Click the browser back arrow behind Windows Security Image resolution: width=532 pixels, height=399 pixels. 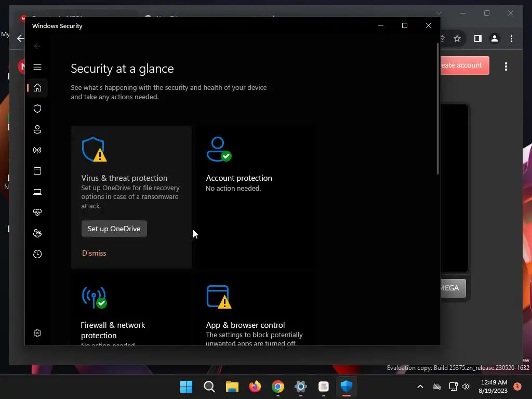coord(20,38)
